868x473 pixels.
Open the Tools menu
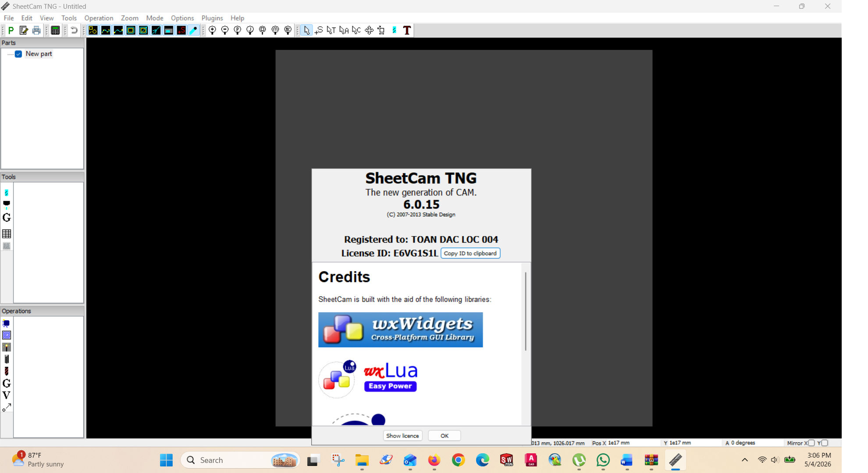69,18
